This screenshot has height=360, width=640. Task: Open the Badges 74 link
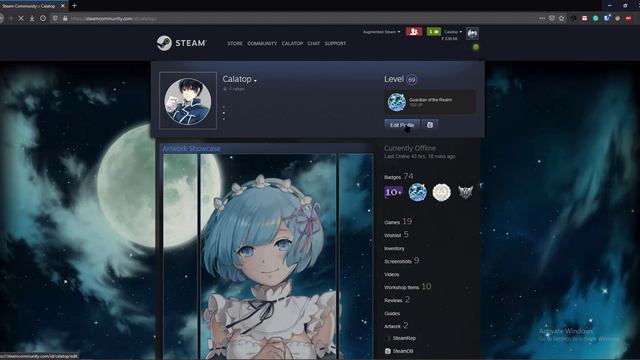coord(398,176)
